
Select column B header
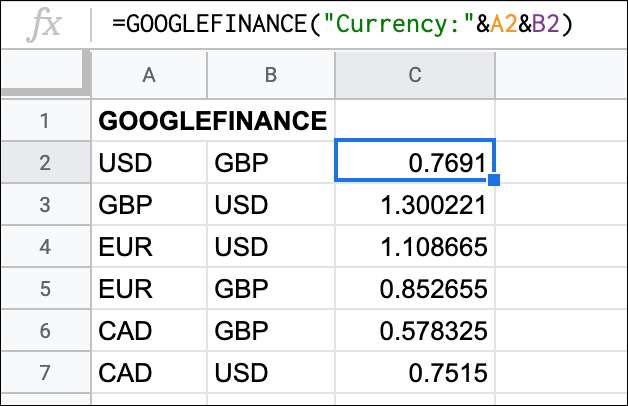pyautogui.click(x=271, y=75)
